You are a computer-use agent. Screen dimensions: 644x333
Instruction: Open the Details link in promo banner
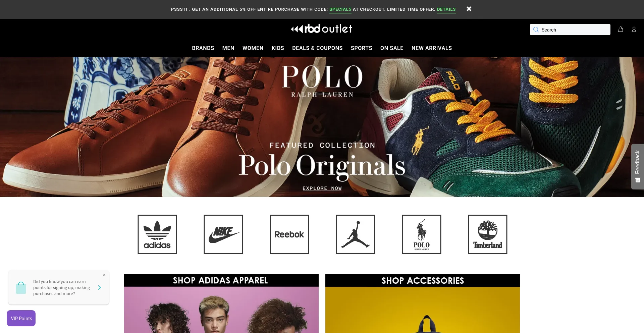click(x=446, y=9)
